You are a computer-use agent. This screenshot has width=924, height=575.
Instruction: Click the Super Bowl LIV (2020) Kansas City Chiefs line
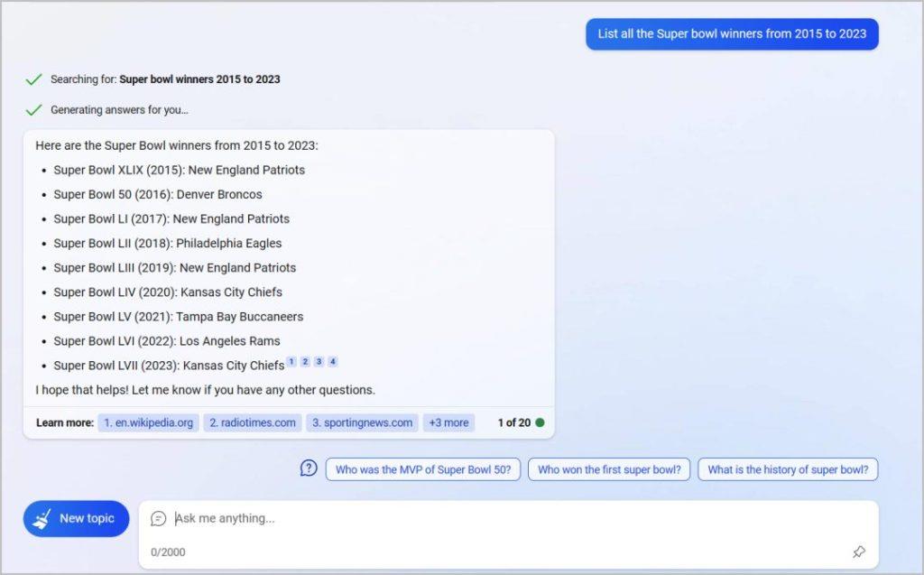[168, 292]
